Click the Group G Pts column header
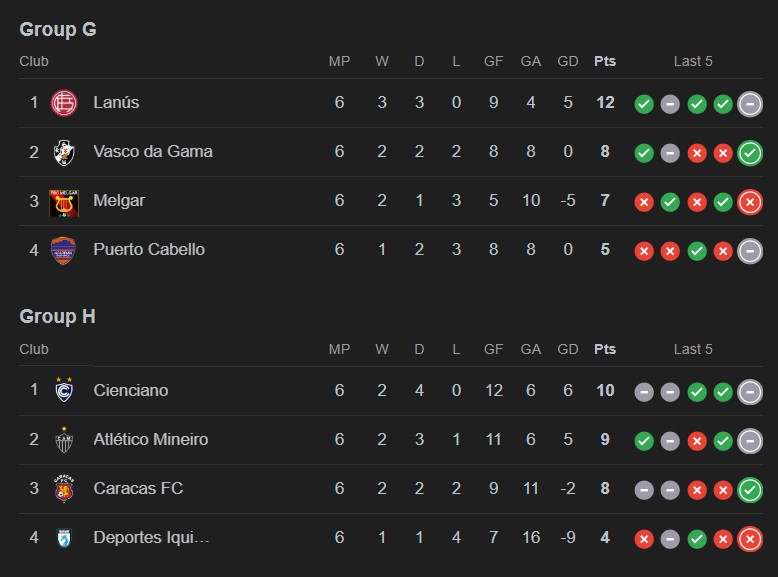The width and height of the screenshot is (778, 577). pyautogui.click(x=605, y=61)
